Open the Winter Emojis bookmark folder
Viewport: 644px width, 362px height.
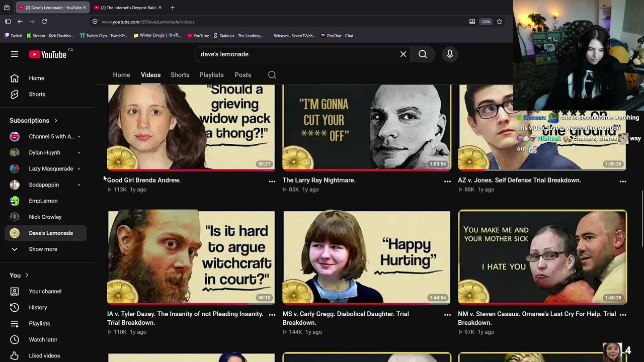tap(157, 36)
